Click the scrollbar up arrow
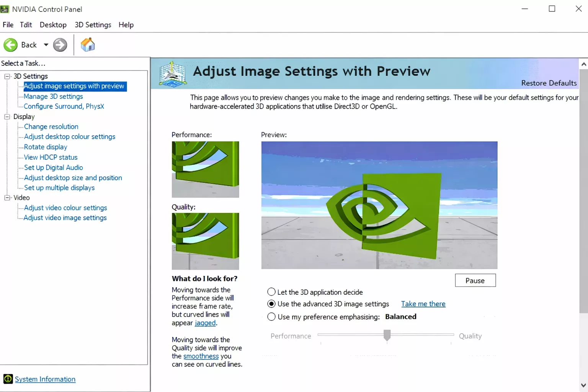Image resolution: width=588 pixels, height=392 pixels. (584, 64)
